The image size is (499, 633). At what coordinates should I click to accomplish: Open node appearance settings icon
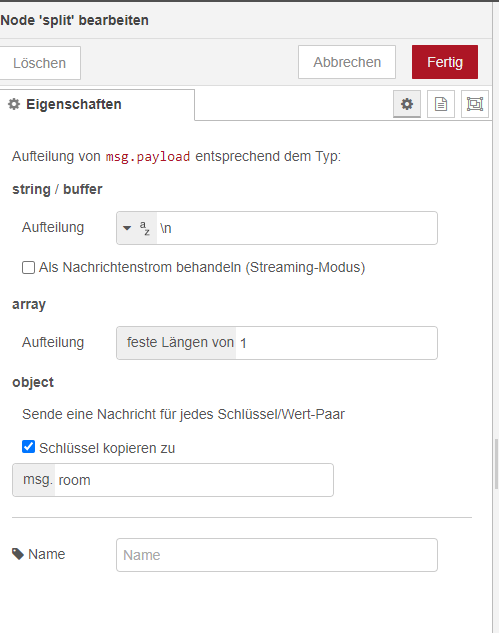(x=475, y=104)
